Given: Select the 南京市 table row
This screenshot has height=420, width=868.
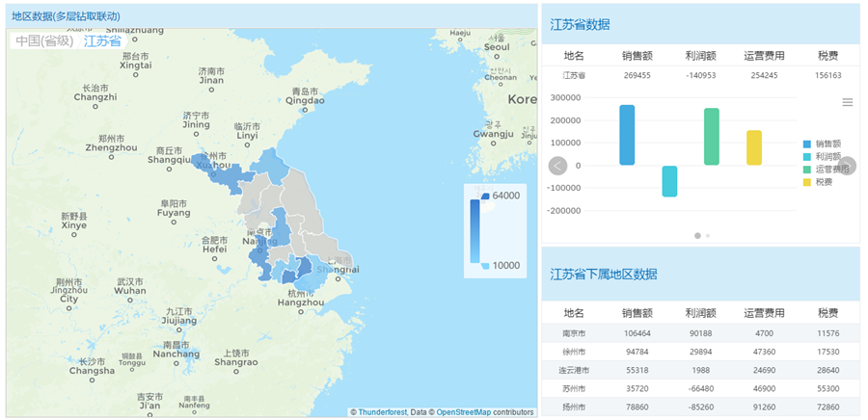Looking at the screenshot, I should pos(701,333).
